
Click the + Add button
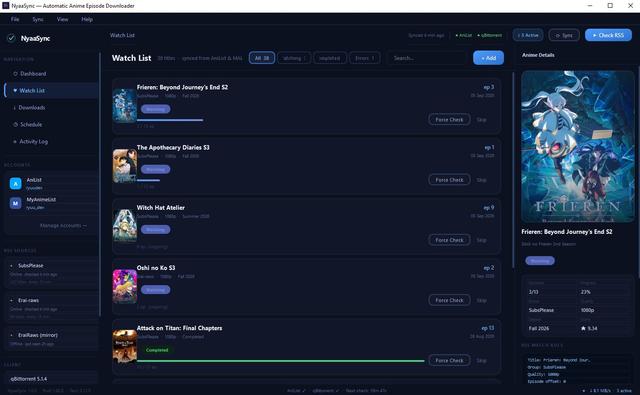[489, 58]
